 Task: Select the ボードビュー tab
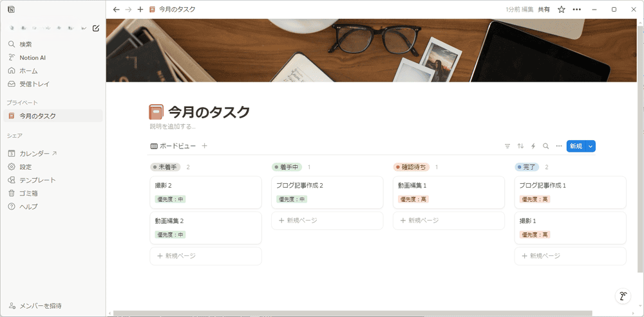point(173,146)
